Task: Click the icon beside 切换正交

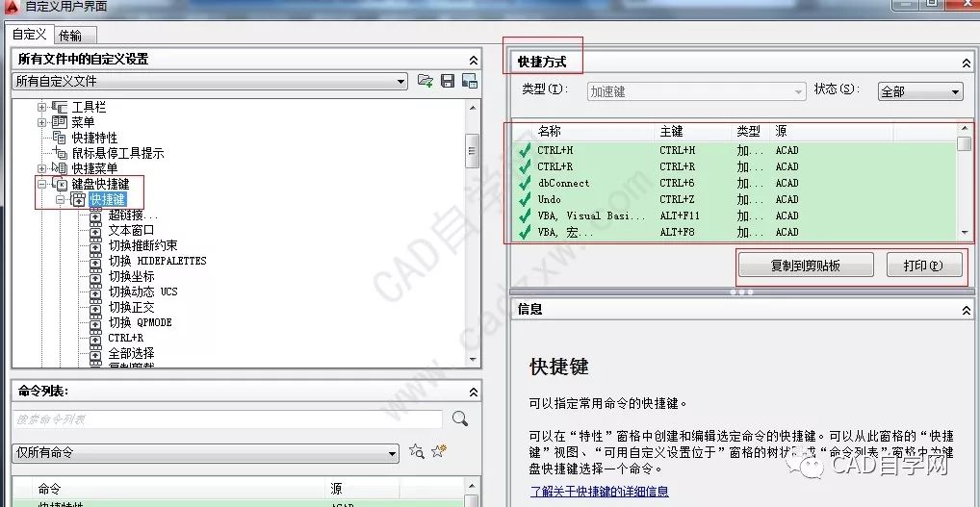Action: (x=95, y=307)
